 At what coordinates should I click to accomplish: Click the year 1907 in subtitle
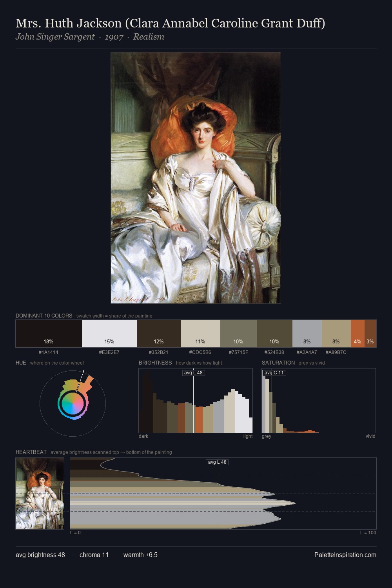[x=114, y=37]
